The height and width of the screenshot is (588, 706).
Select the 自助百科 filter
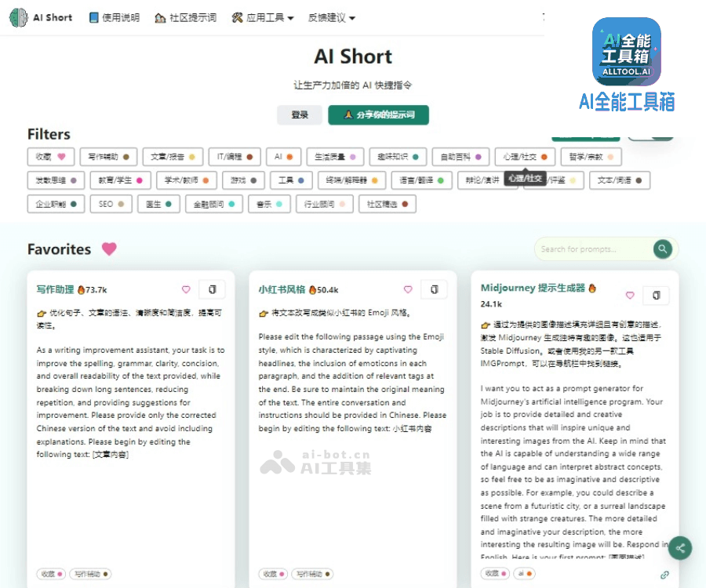pyautogui.click(x=460, y=157)
